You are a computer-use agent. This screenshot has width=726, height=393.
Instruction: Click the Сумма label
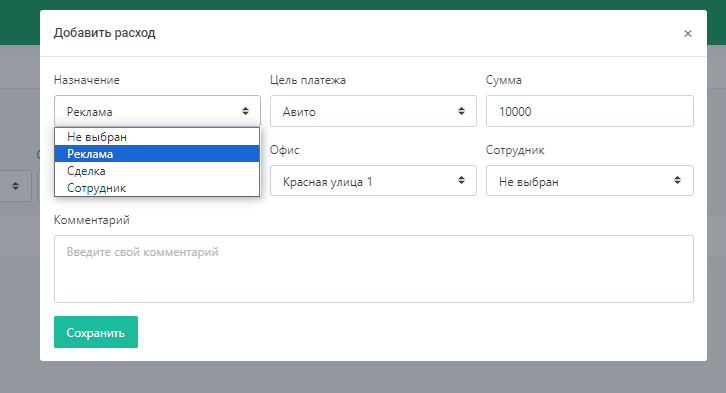coord(504,80)
